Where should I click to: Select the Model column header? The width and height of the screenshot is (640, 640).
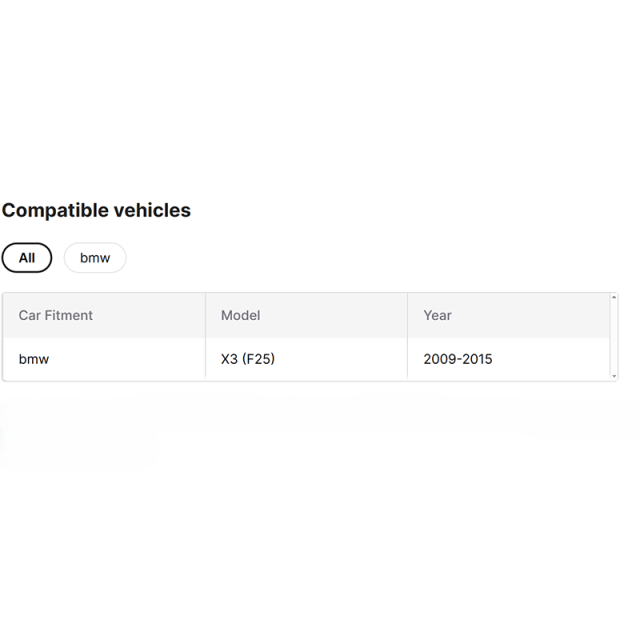[x=307, y=315]
